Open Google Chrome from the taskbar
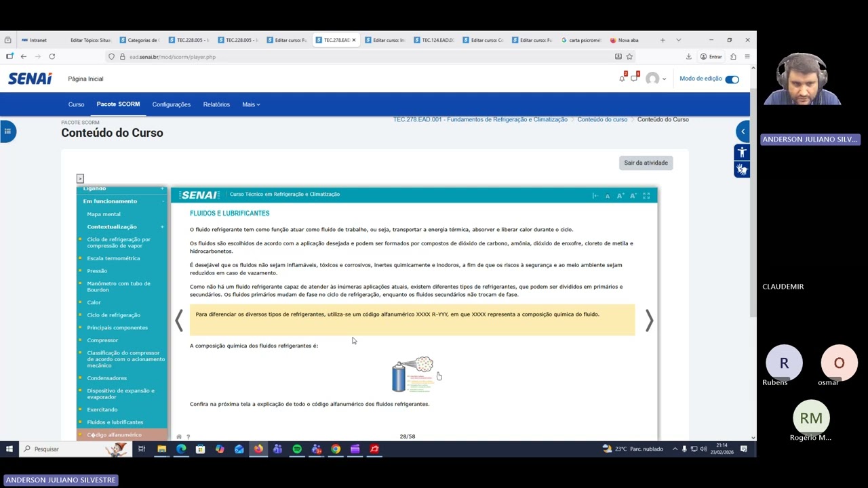 pyautogui.click(x=336, y=449)
